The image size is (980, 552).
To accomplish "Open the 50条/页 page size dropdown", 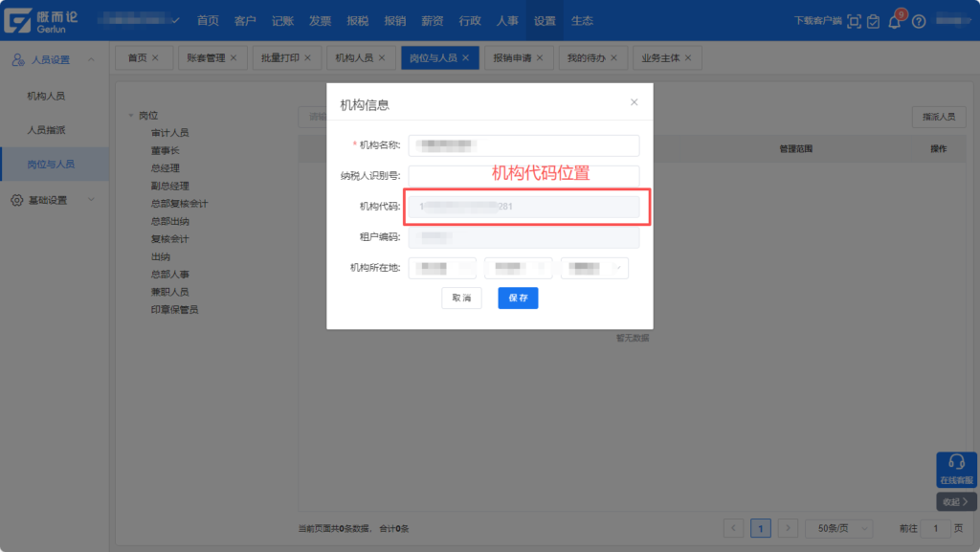I will 838,528.
